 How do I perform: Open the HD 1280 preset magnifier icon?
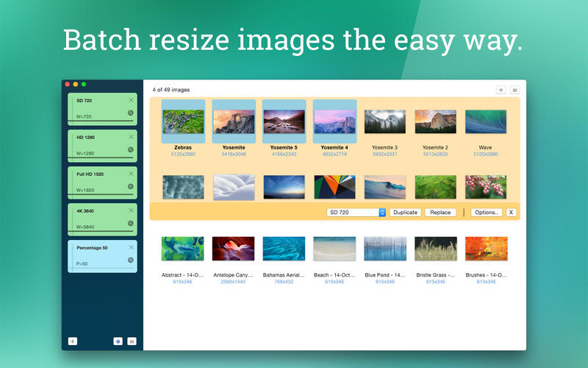(131, 149)
